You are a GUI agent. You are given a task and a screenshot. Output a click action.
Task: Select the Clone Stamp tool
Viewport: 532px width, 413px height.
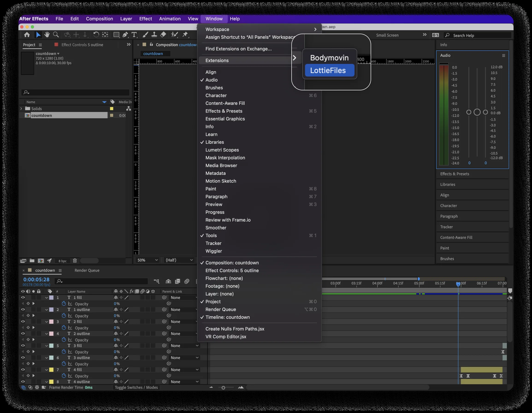coord(154,35)
